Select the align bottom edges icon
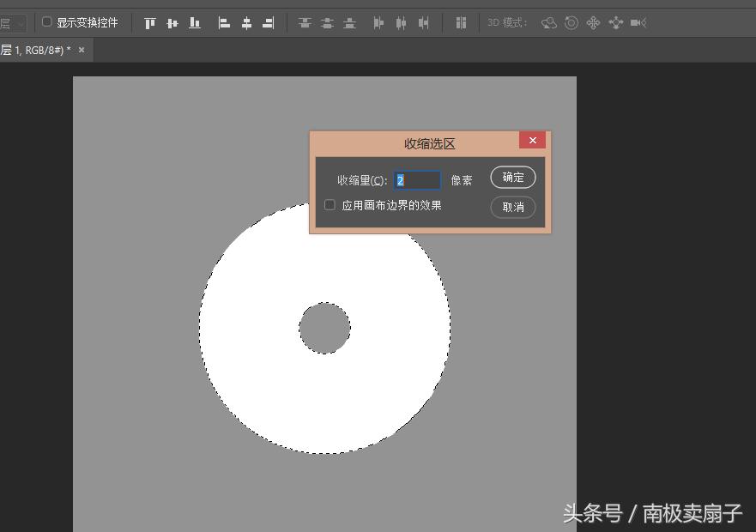This screenshot has height=532, width=756. coord(194,22)
